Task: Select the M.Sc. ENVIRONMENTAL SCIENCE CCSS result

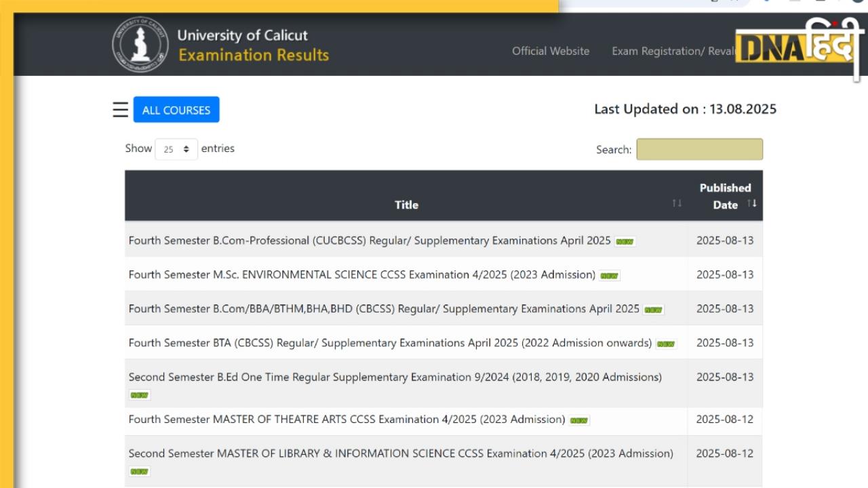Action: (362, 274)
